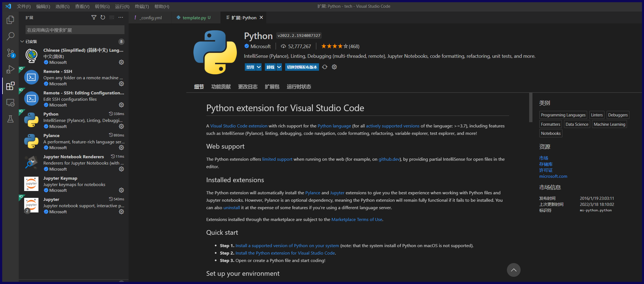Switch to the template.py tab
644x284 pixels.
click(194, 18)
